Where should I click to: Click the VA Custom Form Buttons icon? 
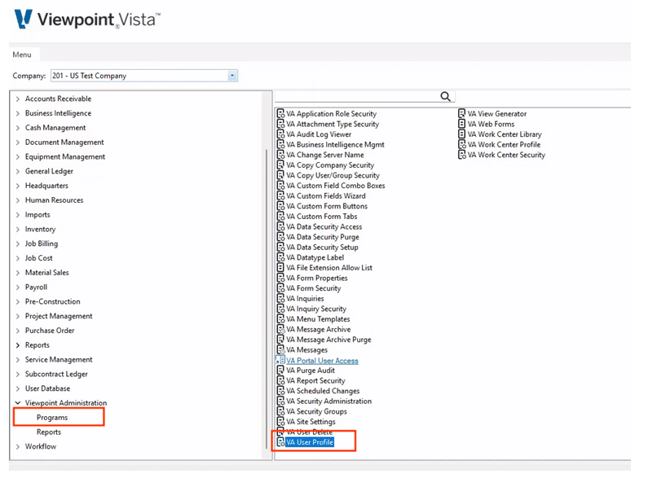click(281, 206)
